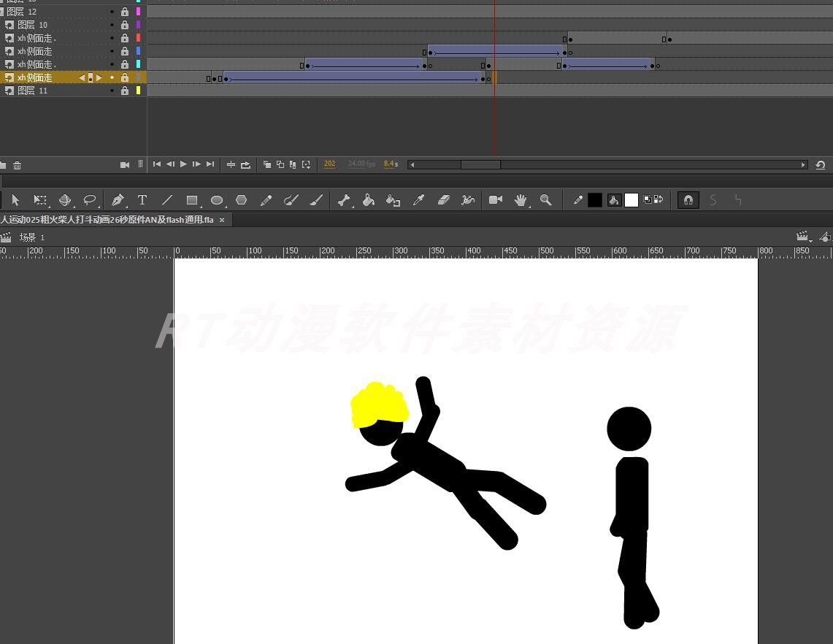Click the current frame number 202
The height and width of the screenshot is (644, 833).
tap(329, 164)
